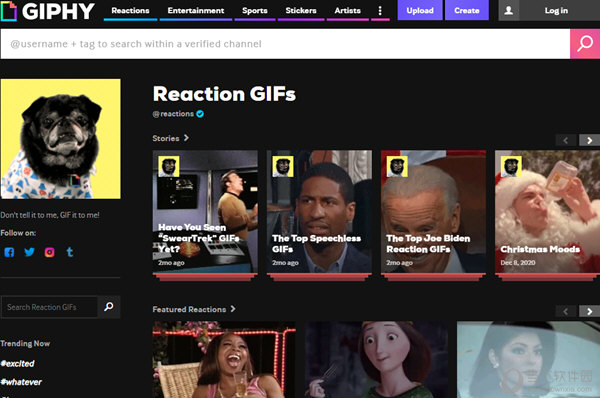The width and height of the screenshot is (600, 398).
Task: Open the Artists nav tab
Action: pos(347,11)
